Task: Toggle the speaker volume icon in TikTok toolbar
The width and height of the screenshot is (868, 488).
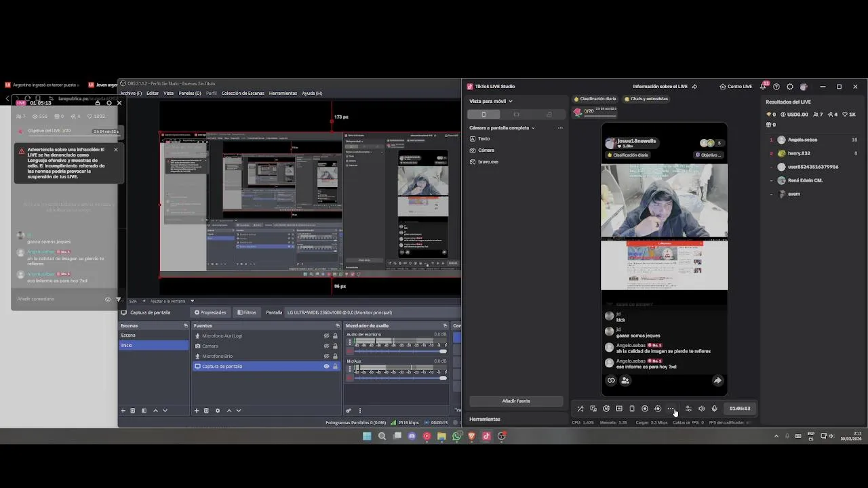Action: [701, 409]
